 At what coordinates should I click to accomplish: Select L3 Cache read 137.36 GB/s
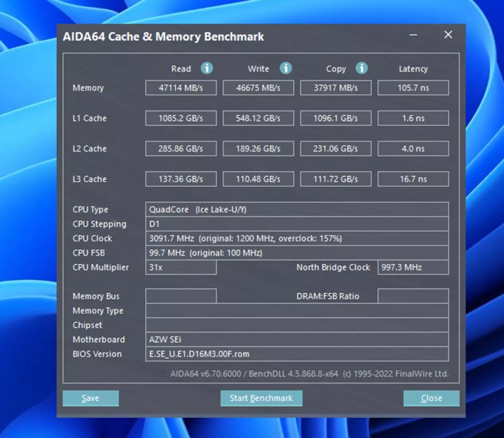tap(181, 179)
